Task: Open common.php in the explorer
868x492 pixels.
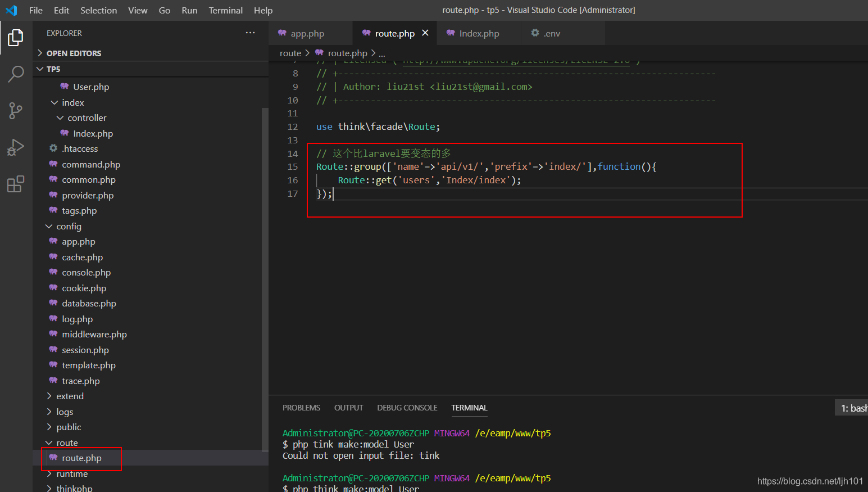Action: click(89, 179)
